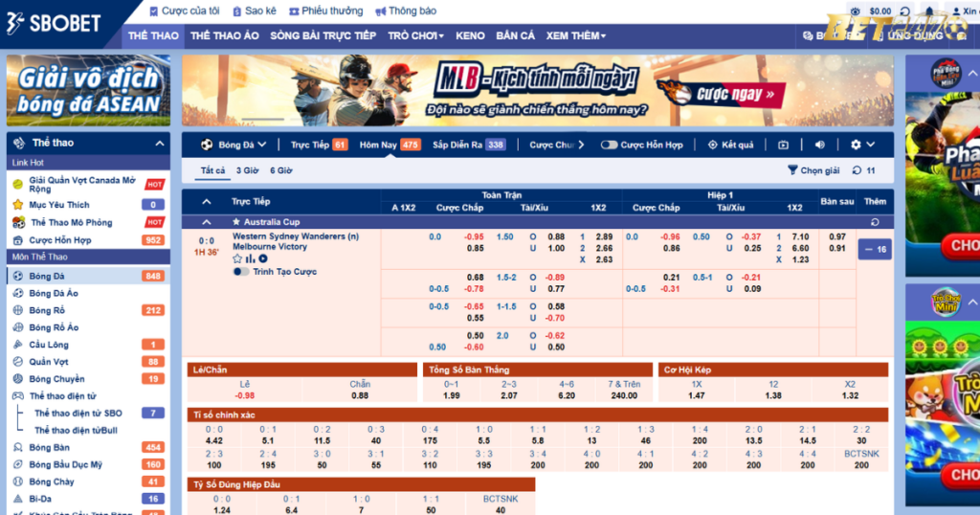Select Bóng Bàn sport
The image size is (980, 515).
88,447
